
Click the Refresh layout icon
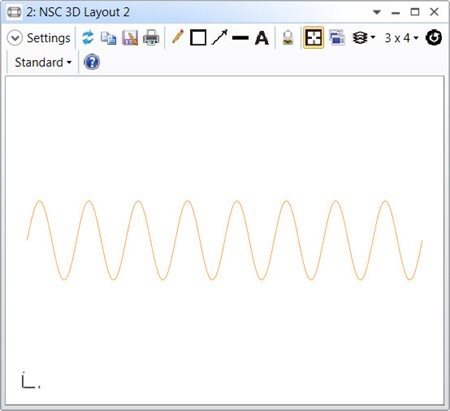(x=88, y=38)
